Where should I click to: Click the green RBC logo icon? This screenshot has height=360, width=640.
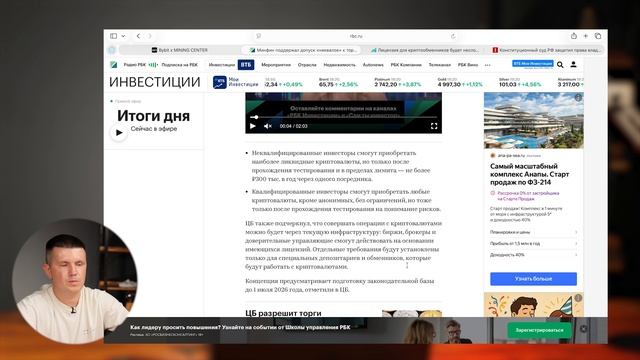click(114, 64)
